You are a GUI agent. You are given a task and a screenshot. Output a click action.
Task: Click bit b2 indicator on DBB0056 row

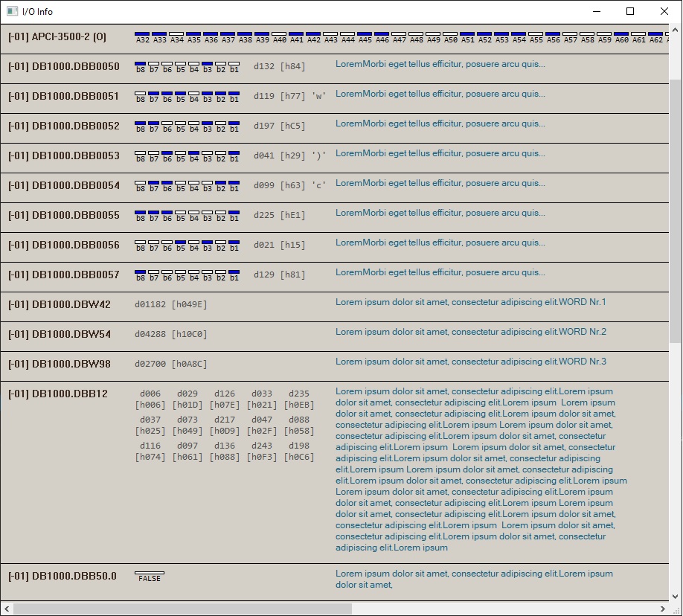pyautogui.click(x=220, y=240)
